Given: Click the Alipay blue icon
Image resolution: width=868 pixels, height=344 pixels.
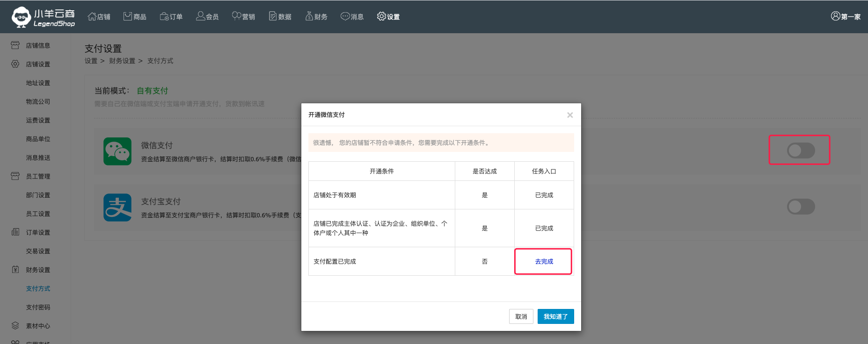Looking at the screenshot, I should click(117, 207).
